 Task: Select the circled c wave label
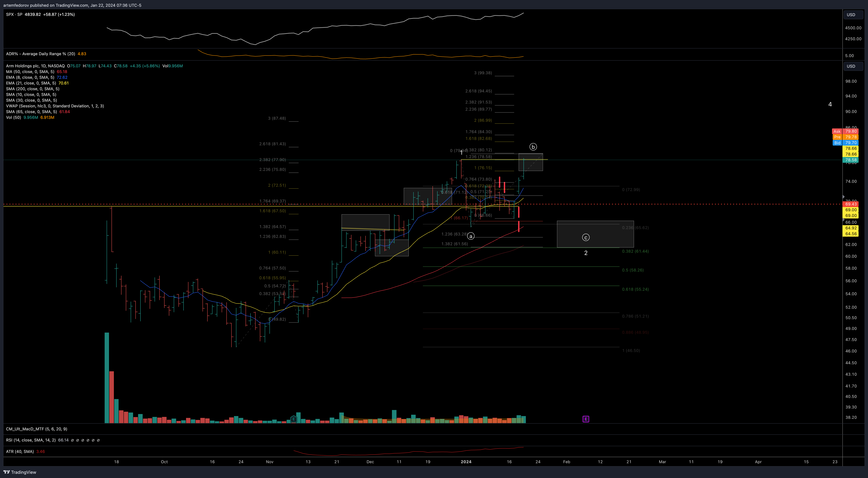586,237
